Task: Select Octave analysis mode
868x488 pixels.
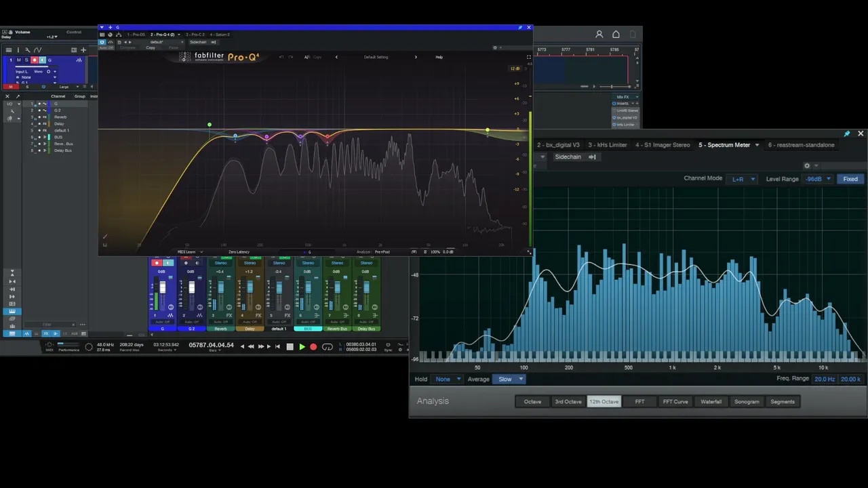Action: 532,402
